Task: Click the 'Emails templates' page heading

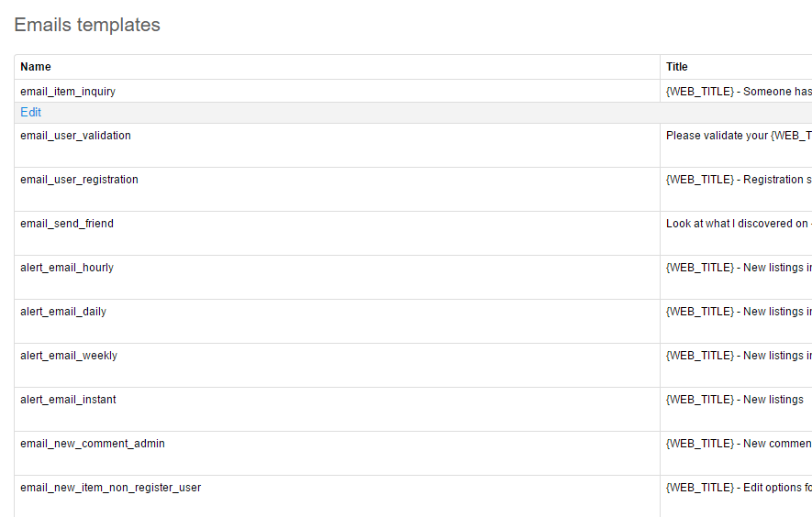Action: [87, 26]
